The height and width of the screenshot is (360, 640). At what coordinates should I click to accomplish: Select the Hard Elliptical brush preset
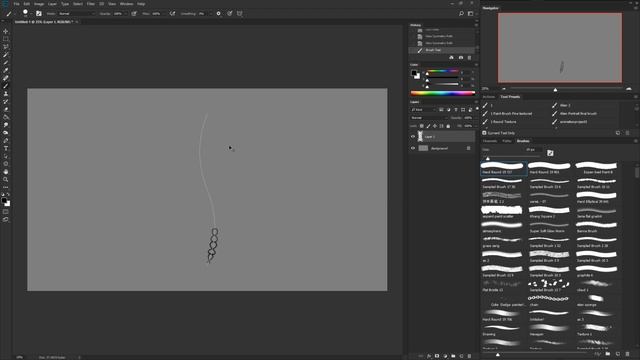(596, 198)
